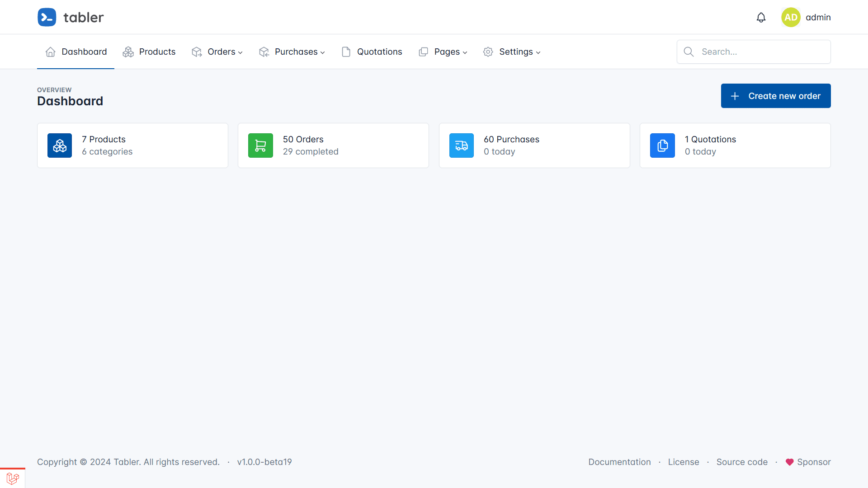
Task: Click the '60 Purchases' card text
Action: pos(511,139)
